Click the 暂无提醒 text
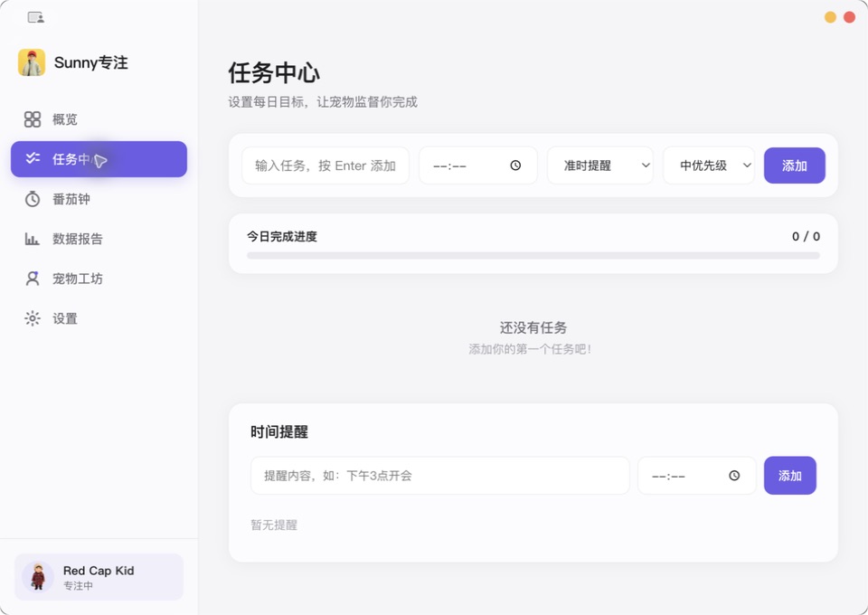This screenshot has width=868, height=615. click(274, 525)
